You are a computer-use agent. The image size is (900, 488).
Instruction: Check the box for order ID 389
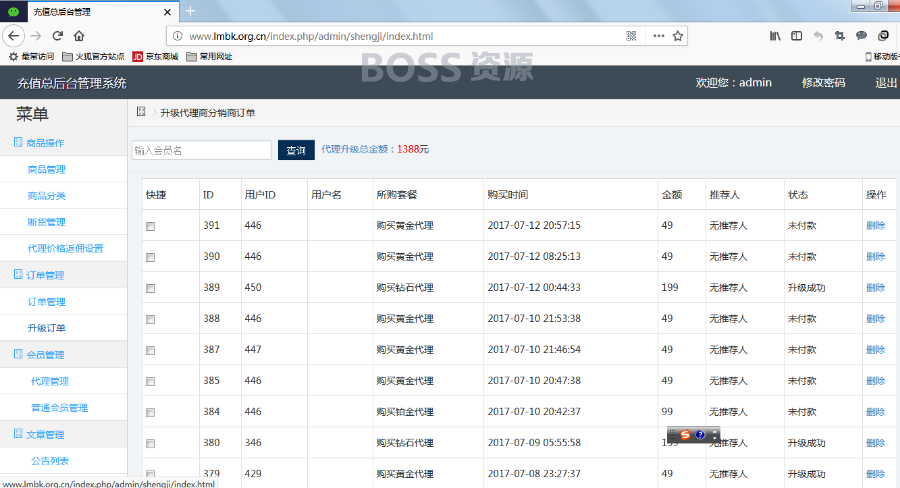[x=150, y=288]
